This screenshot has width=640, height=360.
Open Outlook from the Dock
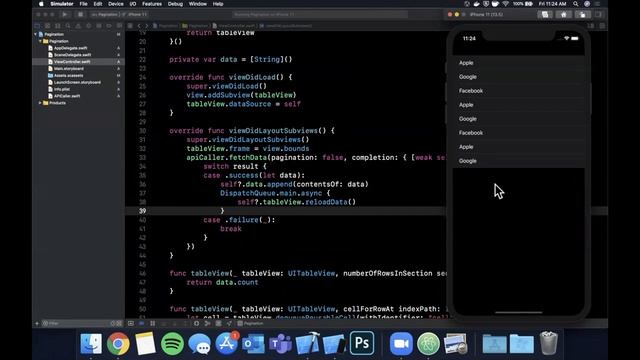253,343
